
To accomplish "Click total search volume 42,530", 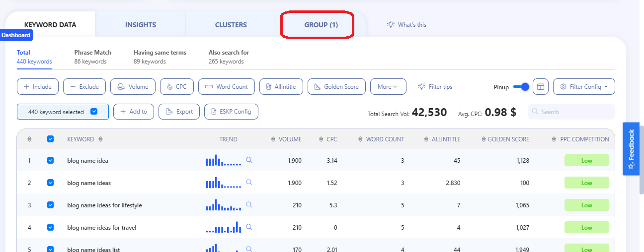I will coord(429,112).
